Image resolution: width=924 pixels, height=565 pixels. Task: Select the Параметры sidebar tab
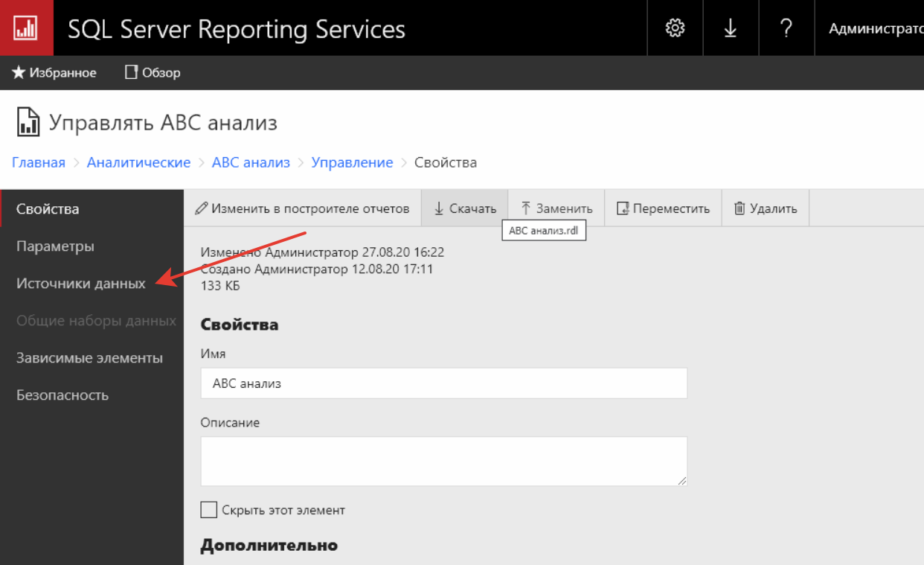[x=92, y=246]
